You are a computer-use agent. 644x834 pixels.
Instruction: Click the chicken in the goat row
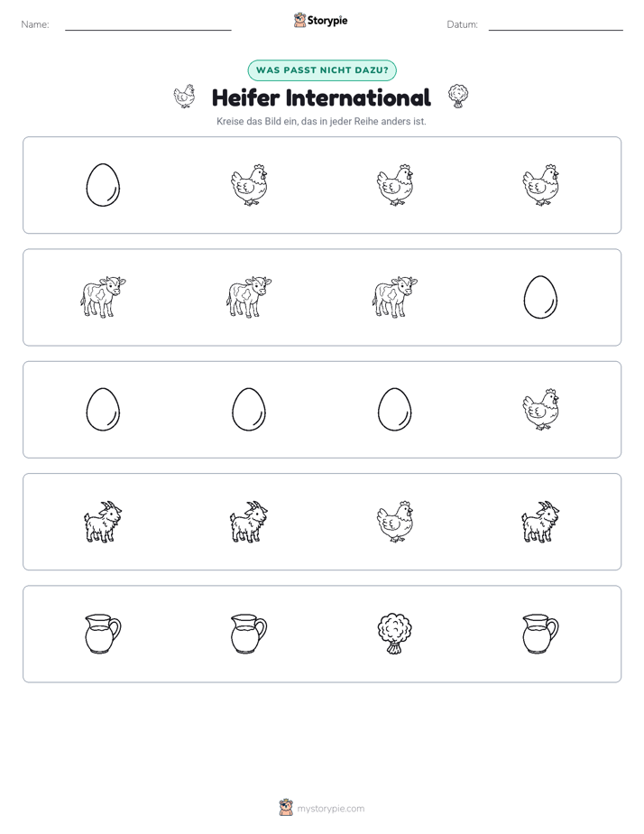395,522
